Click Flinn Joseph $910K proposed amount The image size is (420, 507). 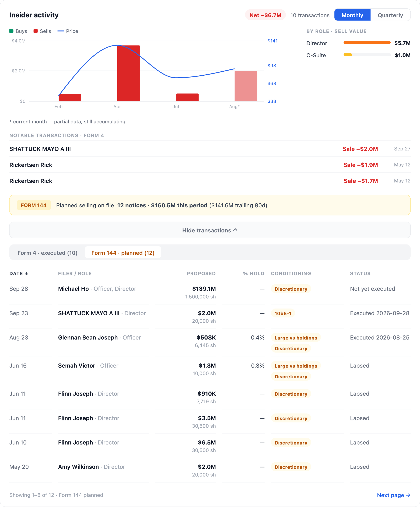tap(207, 394)
